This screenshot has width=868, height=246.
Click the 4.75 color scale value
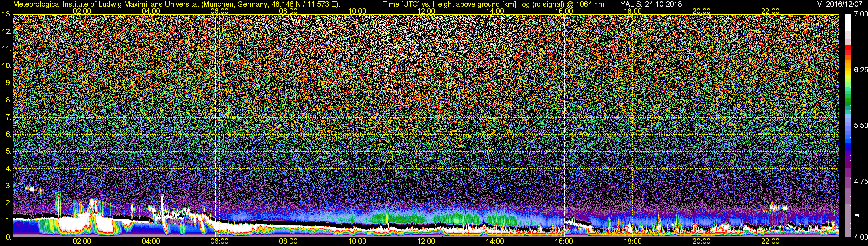[x=860, y=181]
